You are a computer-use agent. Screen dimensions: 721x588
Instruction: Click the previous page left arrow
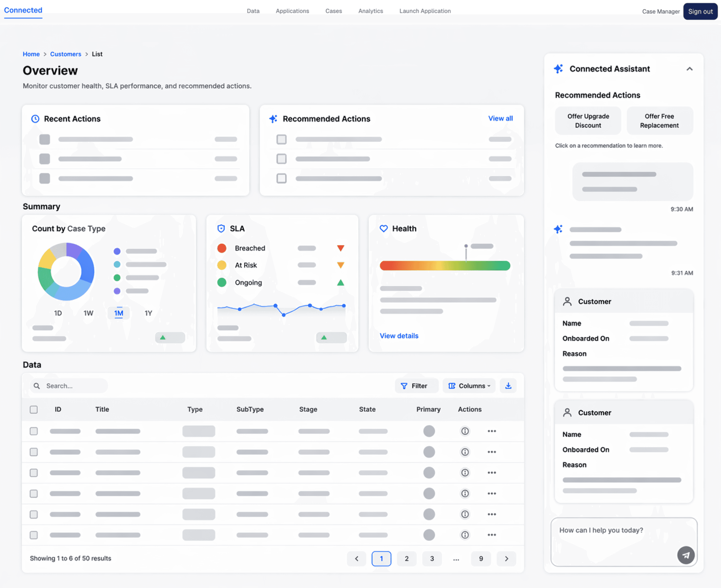[x=356, y=559]
